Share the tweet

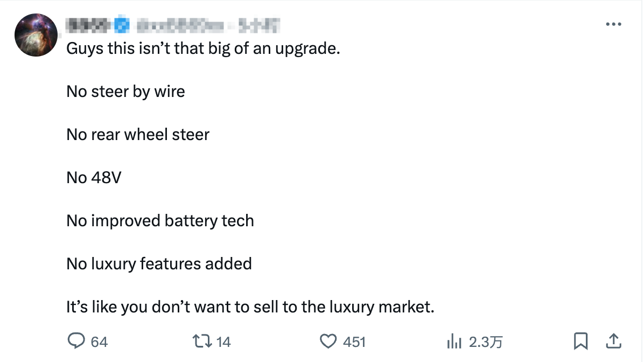pyautogui.click(x=615, y=341)
